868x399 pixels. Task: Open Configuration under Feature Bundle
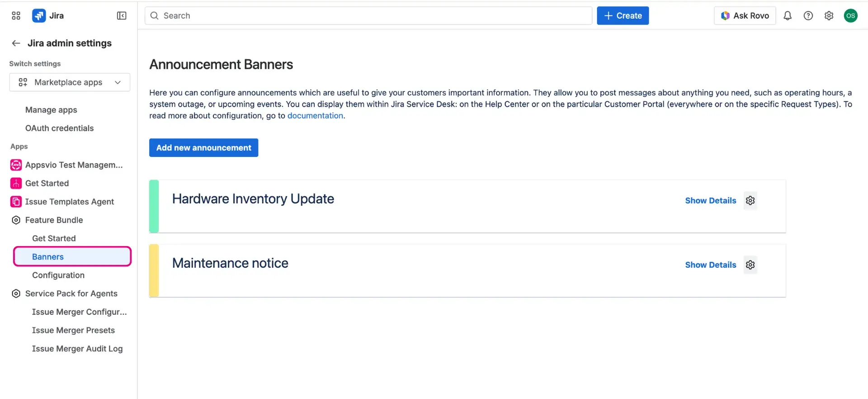pos(58,275)
